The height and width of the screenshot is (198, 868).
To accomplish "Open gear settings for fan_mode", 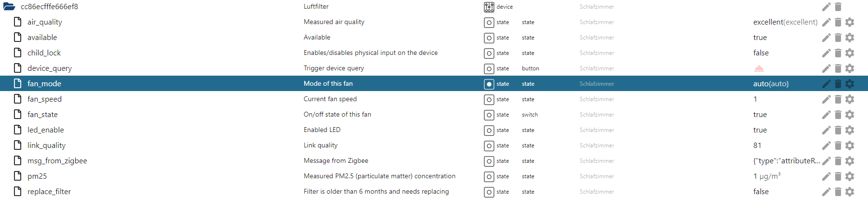I will [850, 84].
